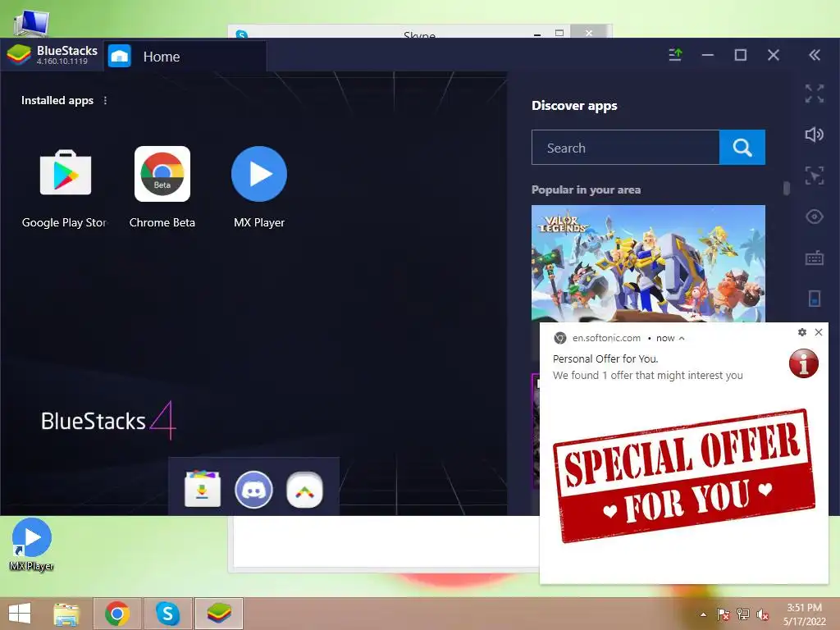Maximize the BlueStacks window

click(741, 55)
